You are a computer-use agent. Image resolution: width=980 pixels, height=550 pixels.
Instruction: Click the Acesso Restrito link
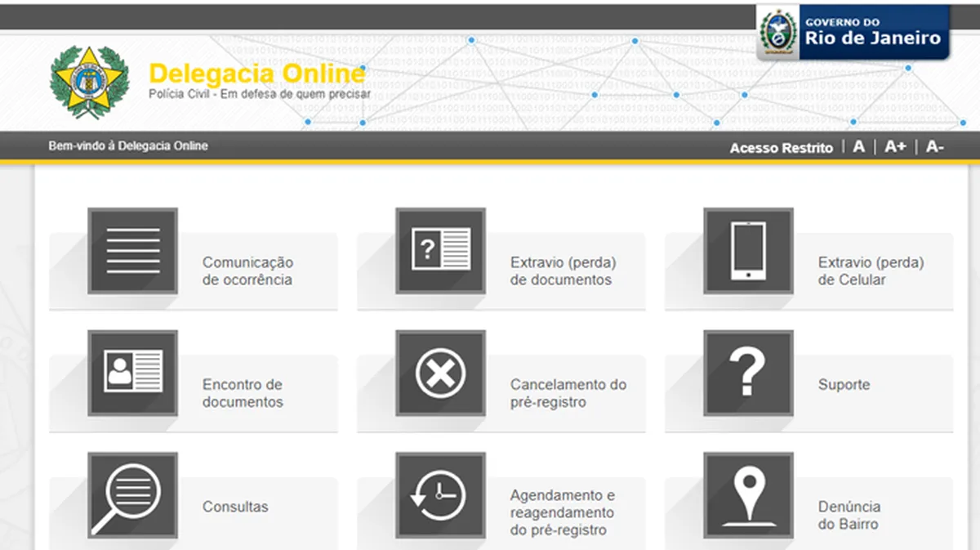(781, 148)
